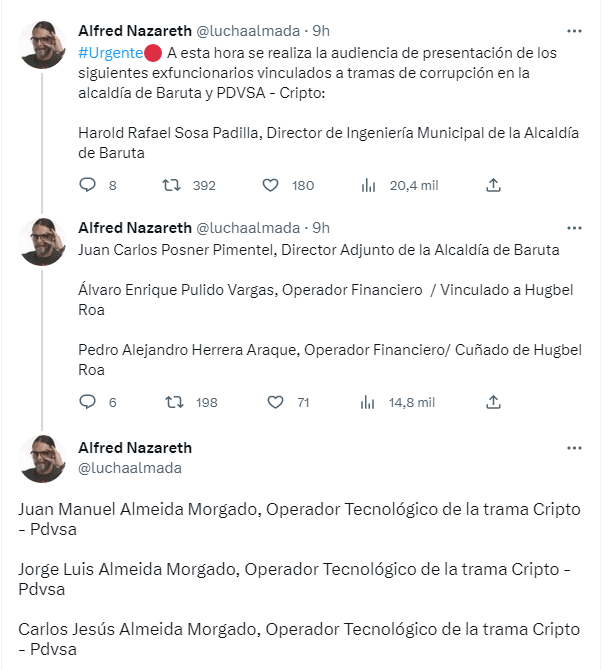The width and height of the screenshot is (614, 670).
Task: Open more options menu on first tweet
Action: tap(574, 31)
